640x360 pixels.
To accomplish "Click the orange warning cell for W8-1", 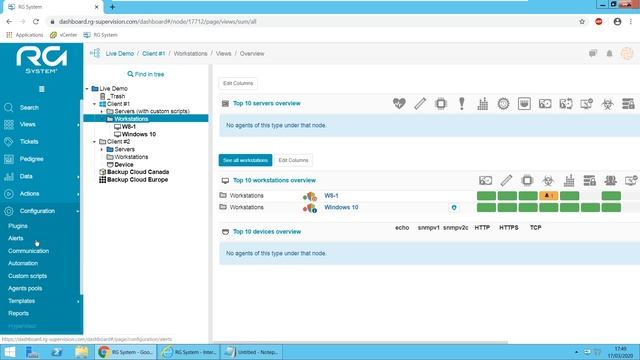I will [x=549, y=196].
